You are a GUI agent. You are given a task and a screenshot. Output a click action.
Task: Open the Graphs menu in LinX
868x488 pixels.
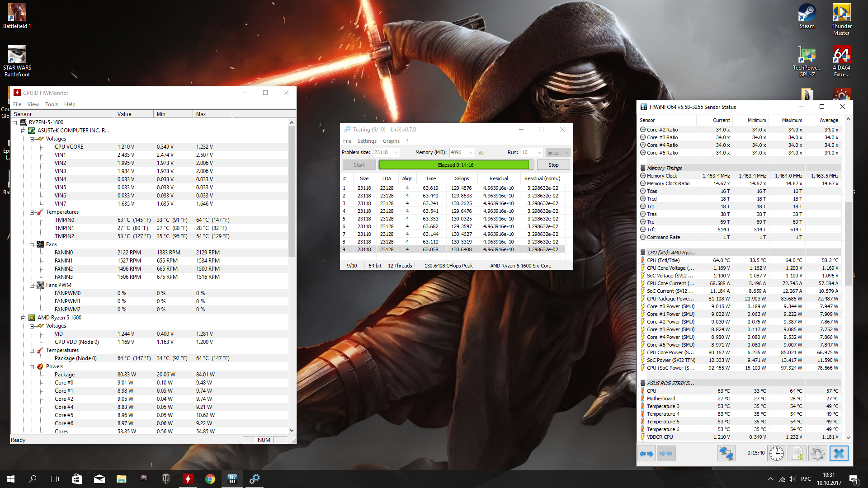391,141
